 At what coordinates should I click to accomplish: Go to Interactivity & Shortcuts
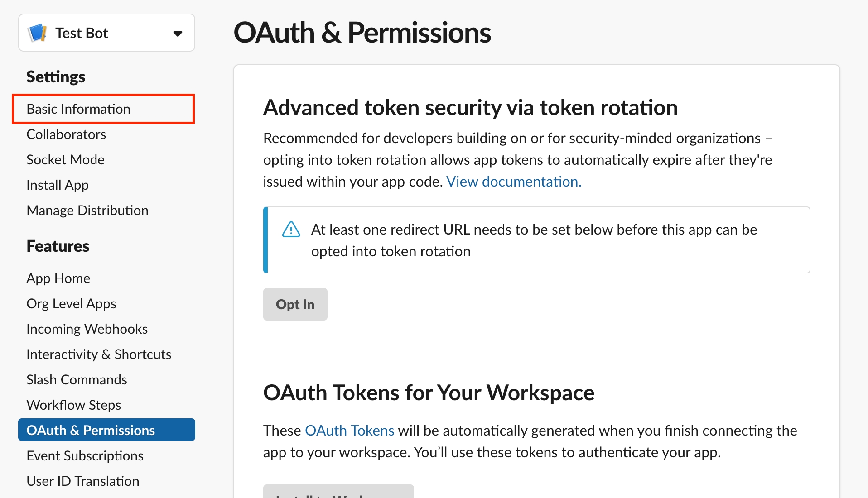[99, 354]
